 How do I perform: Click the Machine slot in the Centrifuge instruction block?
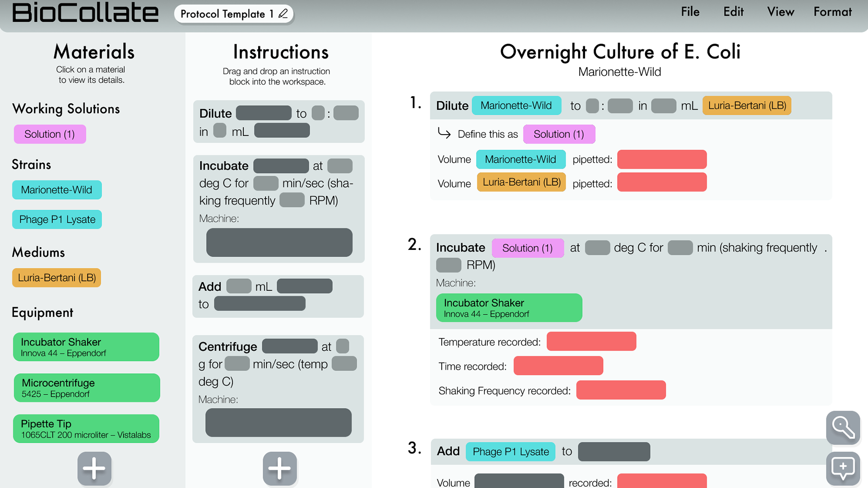tap(278, 423)
